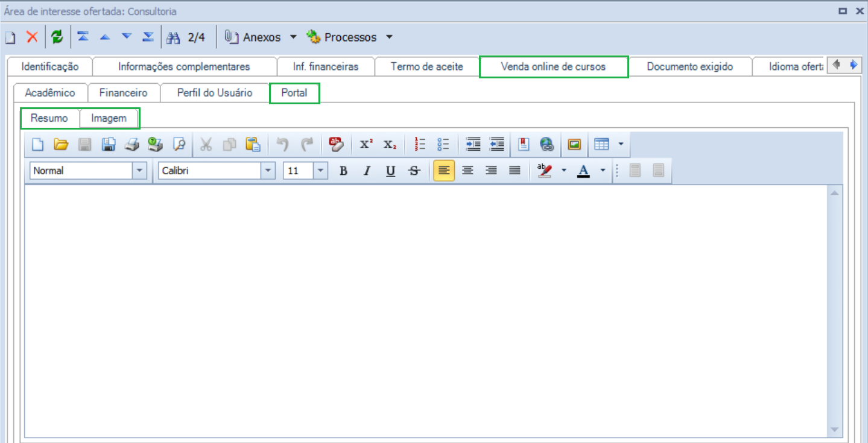Toggle bold formatting
This screenshot has height=443, width=868.
(x=343, y=171)
